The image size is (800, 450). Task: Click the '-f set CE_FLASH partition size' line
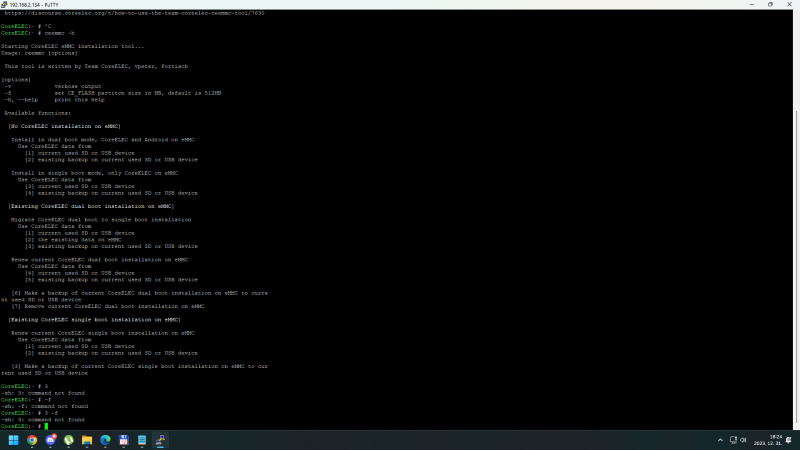pos(113,93)
